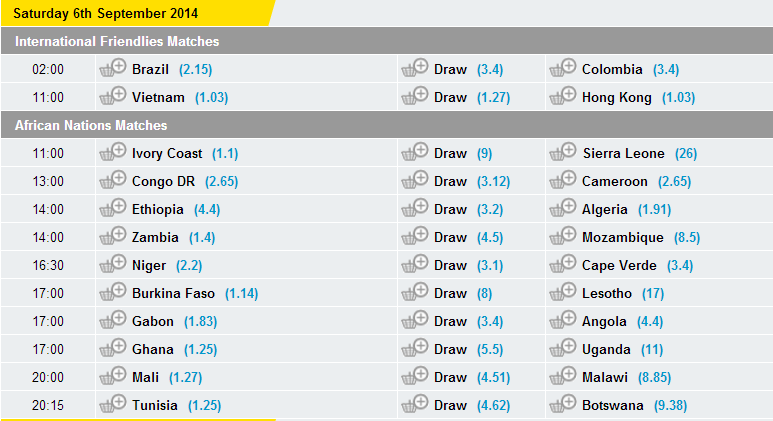Click the basket icon next to Ethiopia
The width and height of the screenshot is (773, 421).
pos(113,208)
